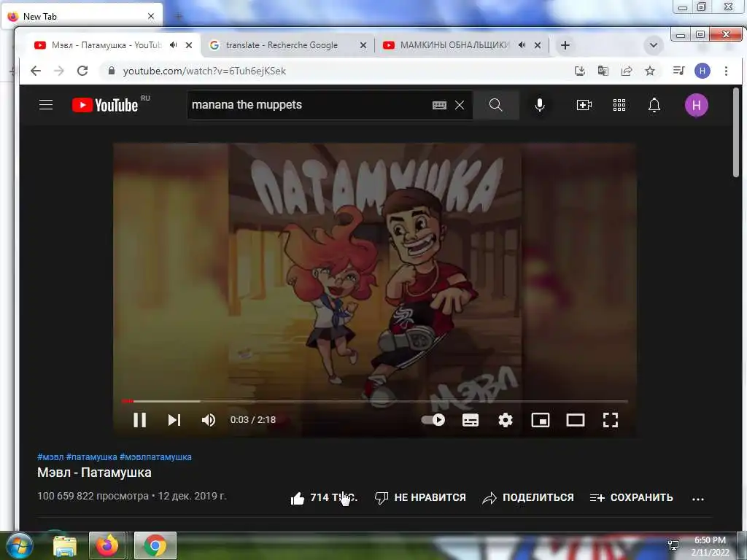
Task: Click the network tray icon
Action: coord(673,545)
